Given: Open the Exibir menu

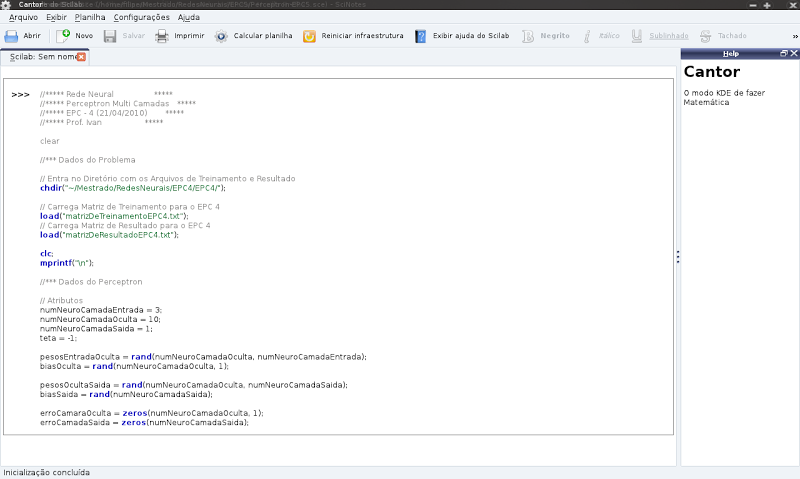Looking at the screenshot, I should (x=56, y=17).
